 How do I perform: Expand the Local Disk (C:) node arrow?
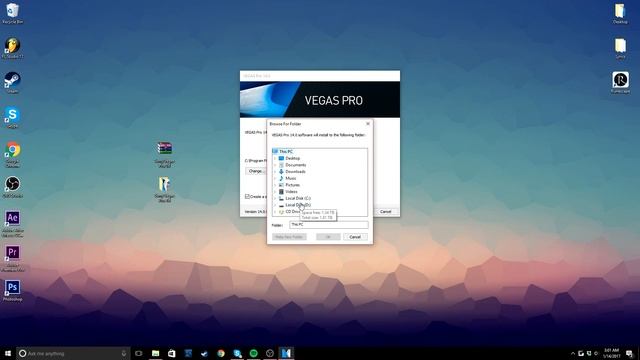coord(275,198)
